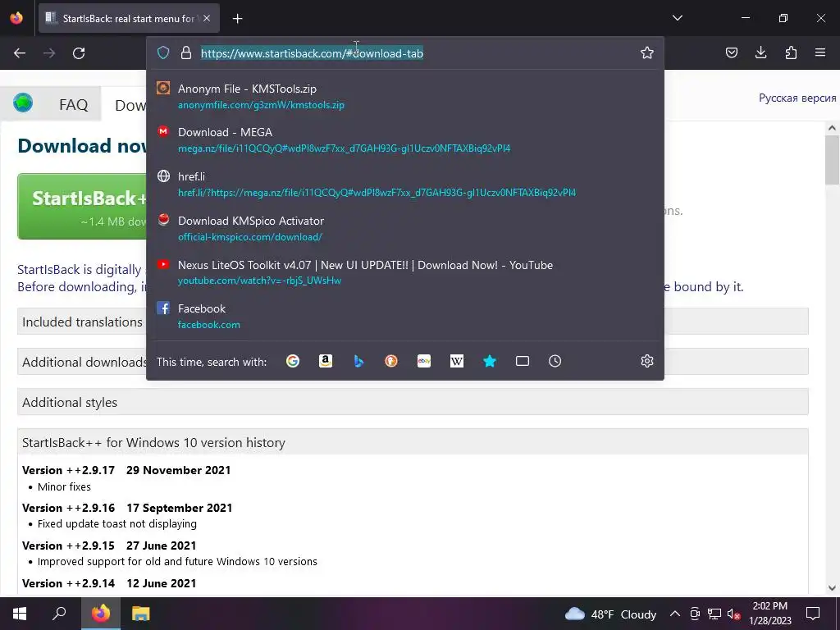The height and width of the screenshot is (630, 840).
Task: Expand the Additional styles section
Action: pyautogui.click(x=413, y=402)
